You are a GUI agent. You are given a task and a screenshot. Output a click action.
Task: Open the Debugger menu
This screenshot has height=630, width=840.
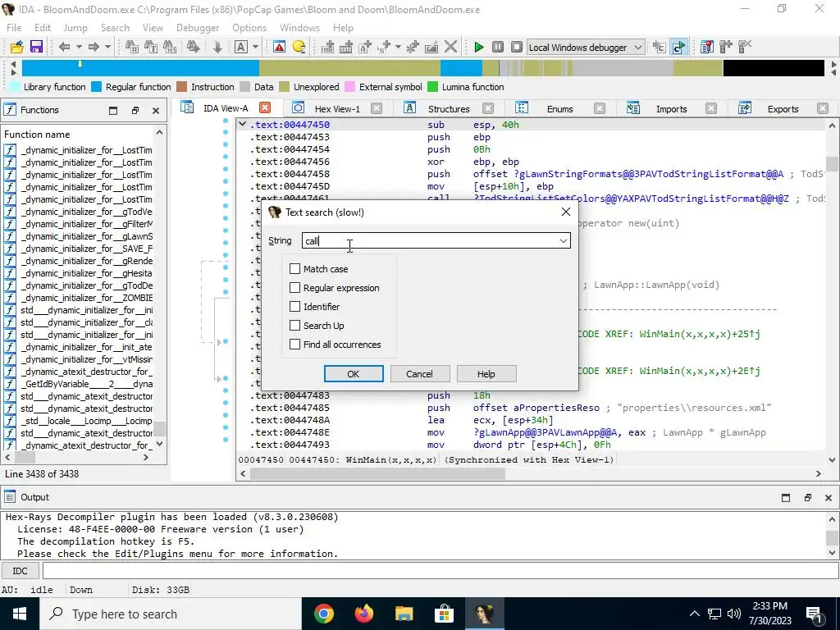tap(198, 28)
